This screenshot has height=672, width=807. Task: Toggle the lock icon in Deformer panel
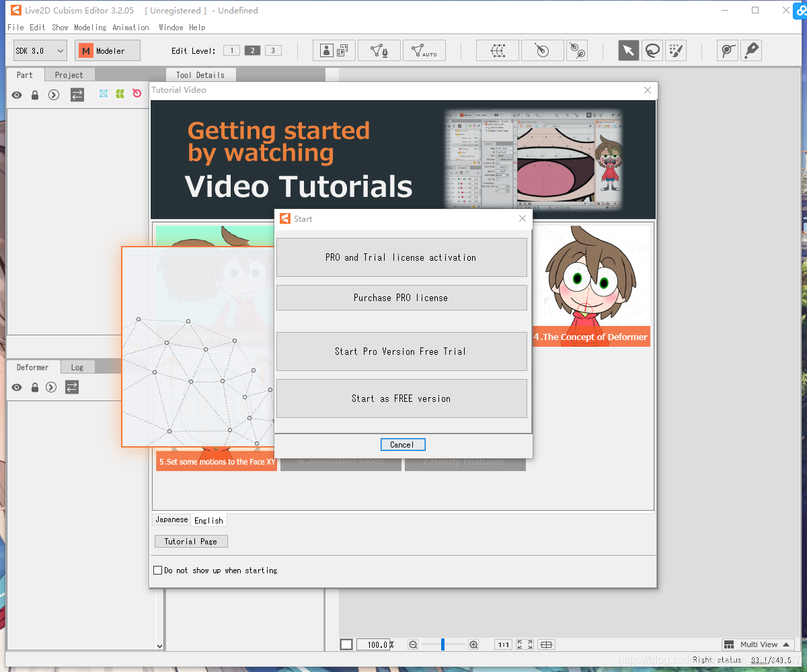(x=35, y=387)
